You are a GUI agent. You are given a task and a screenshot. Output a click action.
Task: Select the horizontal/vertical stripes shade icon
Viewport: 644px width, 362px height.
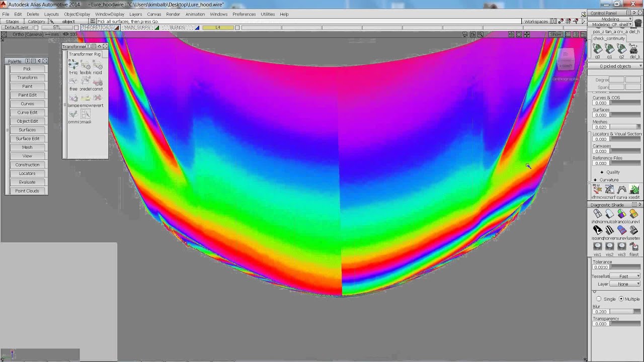610,230
